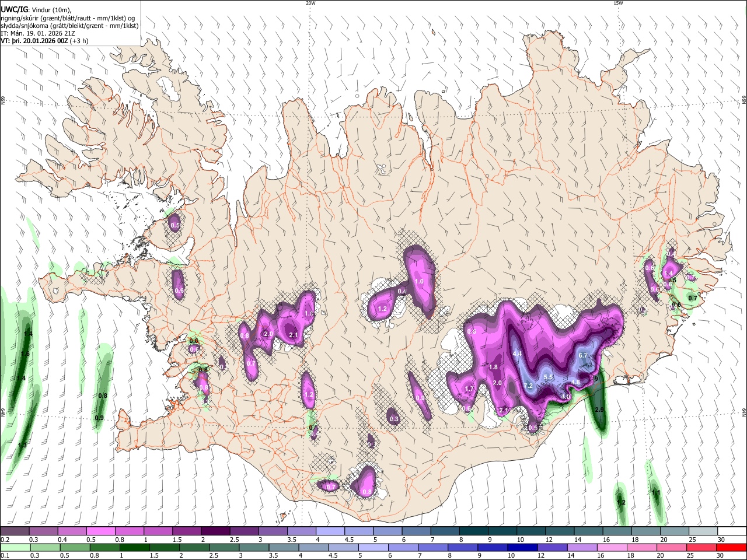
Task: Click the light lavender 4 swatch in snow legend
Action: tap(330, 531)
